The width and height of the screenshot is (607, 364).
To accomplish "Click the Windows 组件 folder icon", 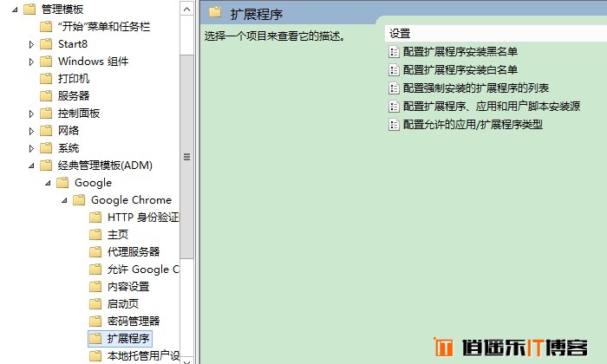I will (46, 62).
